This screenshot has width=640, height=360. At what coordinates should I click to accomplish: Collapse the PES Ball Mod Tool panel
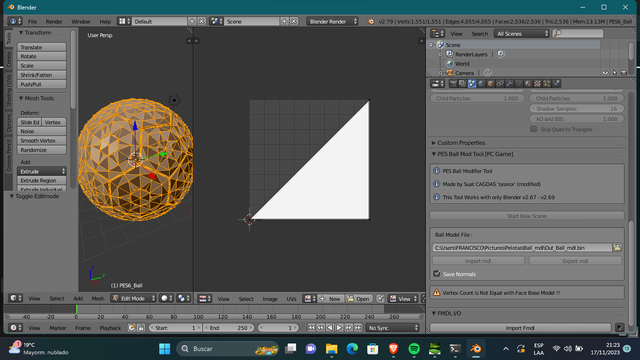433,154
